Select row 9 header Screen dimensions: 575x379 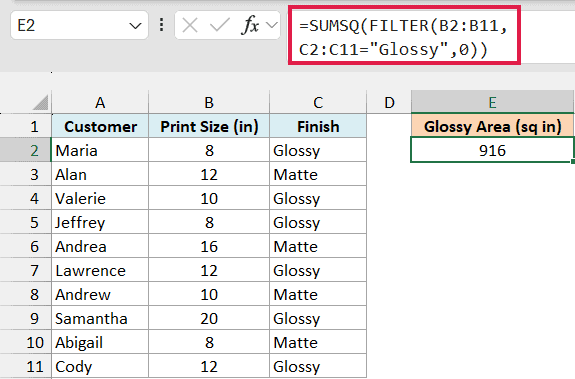tap(26, 319)
